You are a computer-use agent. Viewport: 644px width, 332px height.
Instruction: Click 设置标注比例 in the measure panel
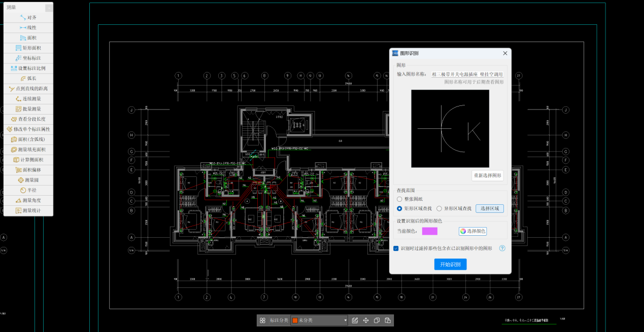(28, 68)
